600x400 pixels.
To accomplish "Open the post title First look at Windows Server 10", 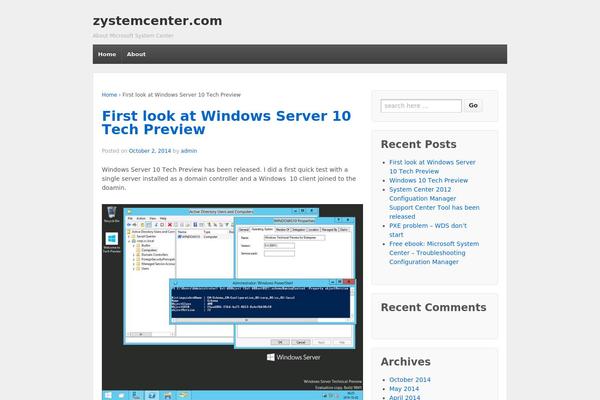I will (226, 122).
